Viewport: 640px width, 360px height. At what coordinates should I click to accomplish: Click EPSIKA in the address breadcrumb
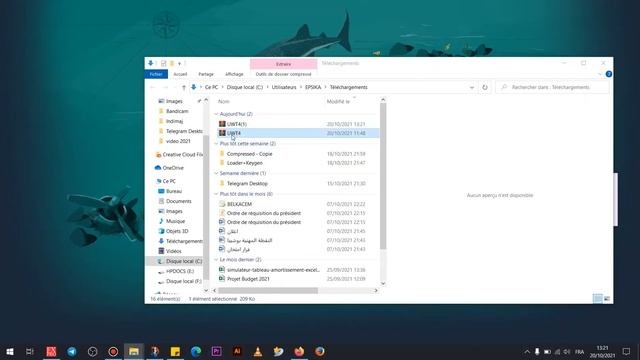point(313,87)
